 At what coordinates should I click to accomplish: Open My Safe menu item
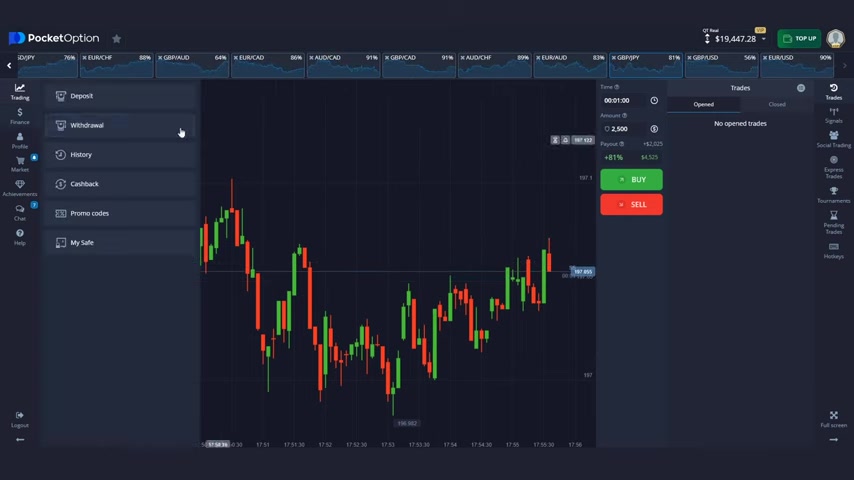pyautogui.click(x=120, y=243)
